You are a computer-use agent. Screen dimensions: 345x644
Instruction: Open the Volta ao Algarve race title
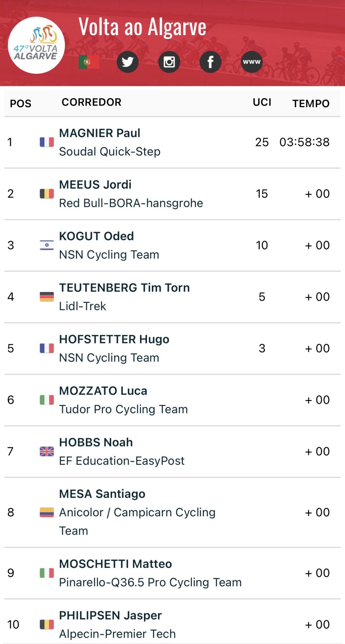tap(142, 27)
